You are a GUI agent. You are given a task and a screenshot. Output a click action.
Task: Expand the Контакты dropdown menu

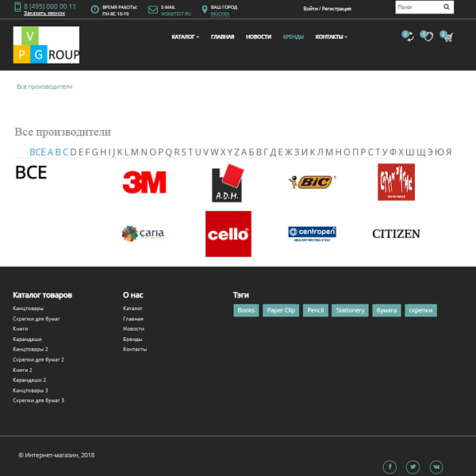(331, 37)
